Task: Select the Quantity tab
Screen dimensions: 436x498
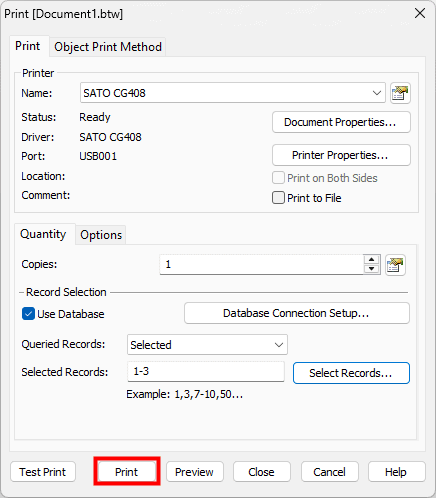Action: [43, 234]
